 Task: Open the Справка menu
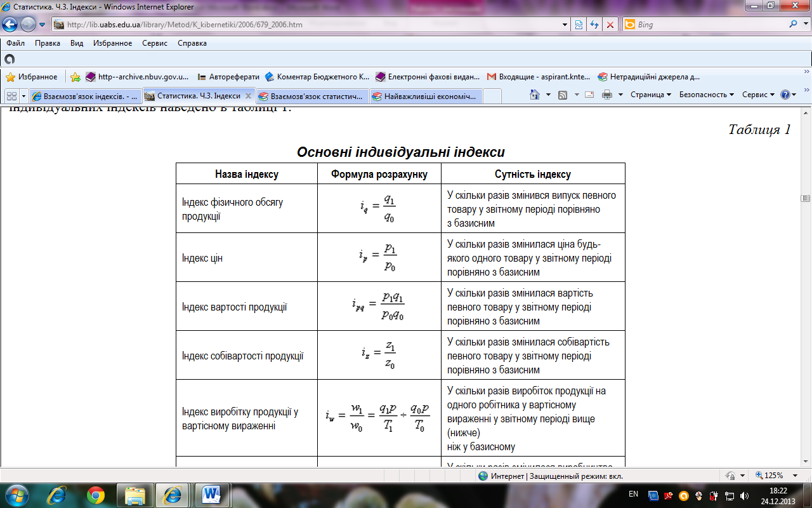point(192,43)
